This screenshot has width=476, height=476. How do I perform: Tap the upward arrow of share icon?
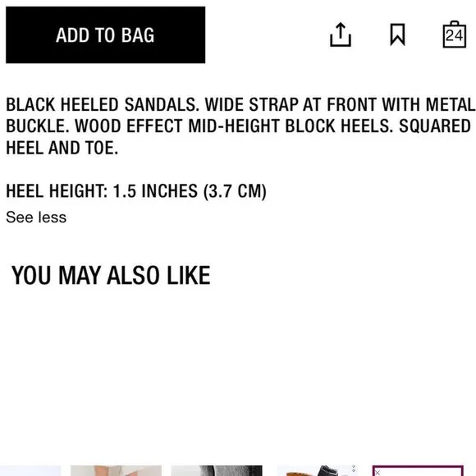341,30
